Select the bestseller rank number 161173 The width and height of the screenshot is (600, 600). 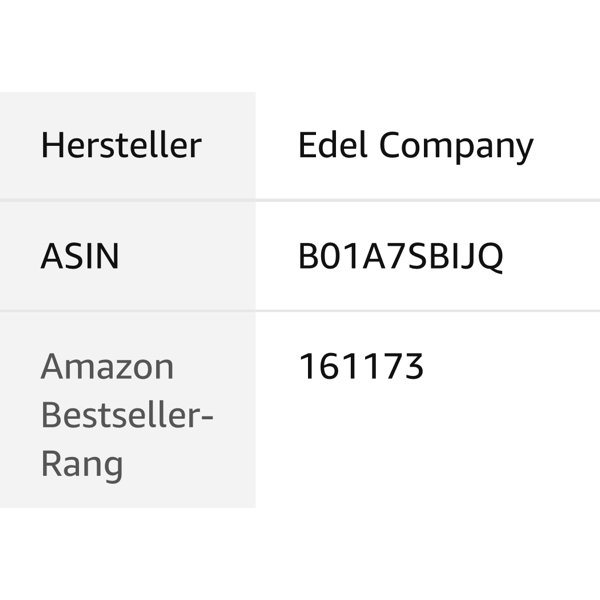(361, 367)
